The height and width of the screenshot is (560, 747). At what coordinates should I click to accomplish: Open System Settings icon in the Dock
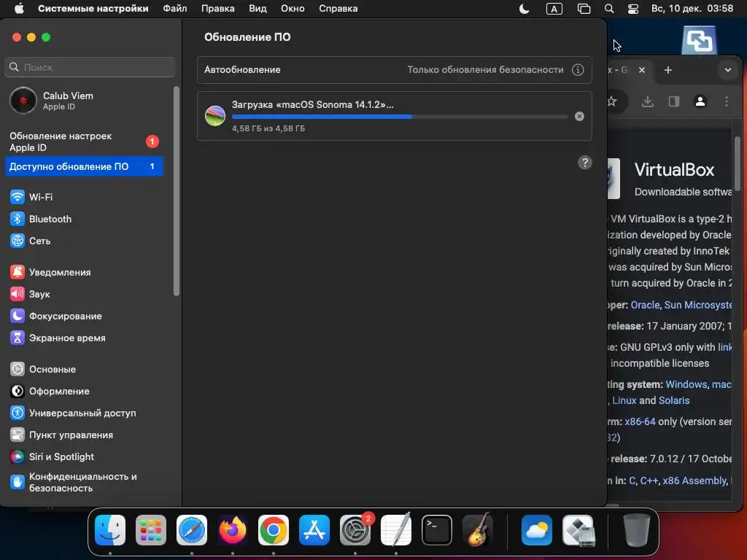point(355,530)
